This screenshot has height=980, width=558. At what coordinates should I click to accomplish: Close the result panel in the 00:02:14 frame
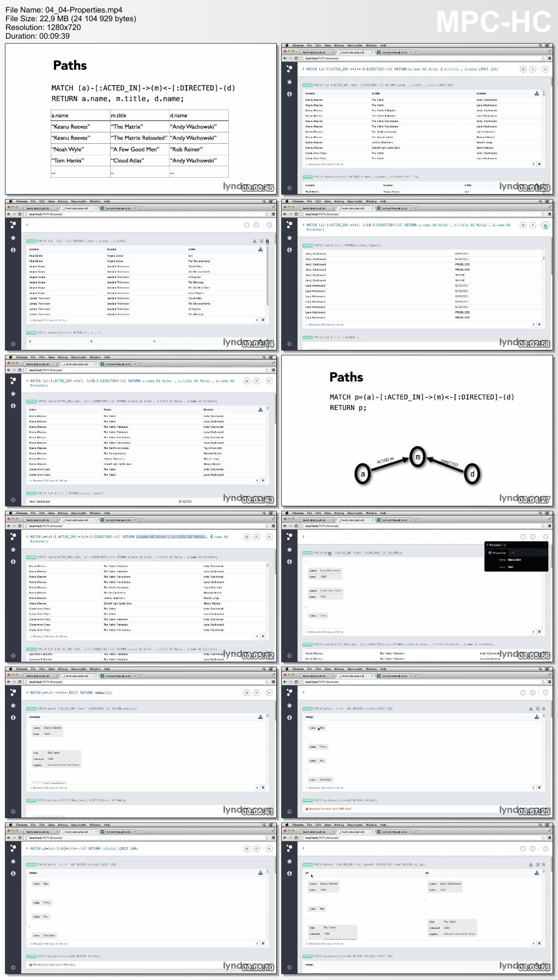(x=268, y=241)
